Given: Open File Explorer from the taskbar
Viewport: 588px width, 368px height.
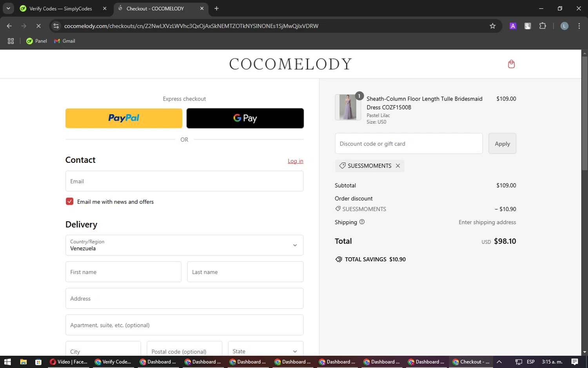Looking at the screenshot, I should coord(23,362).
